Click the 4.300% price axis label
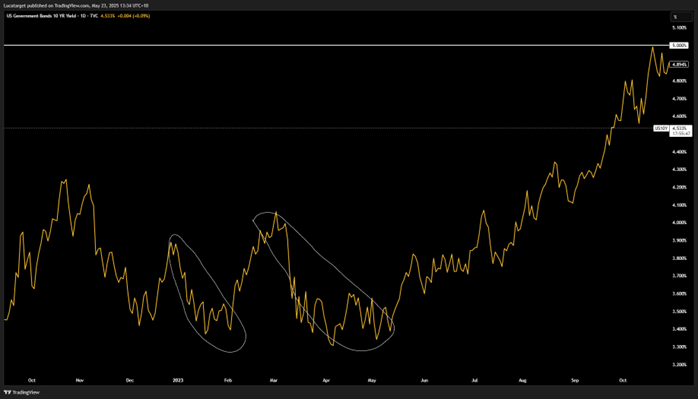This screenshot has height=399, width=698. pos(679,169)
